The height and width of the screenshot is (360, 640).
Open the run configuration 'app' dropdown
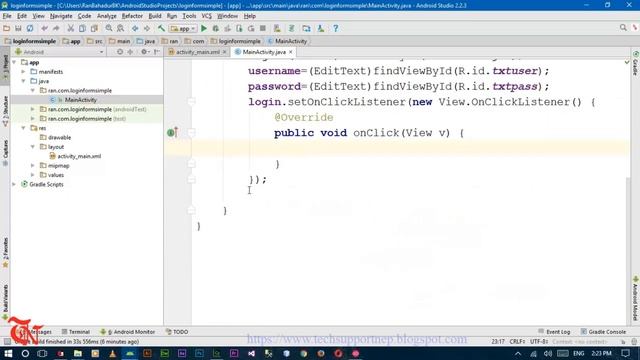click(x=183, y=28)
